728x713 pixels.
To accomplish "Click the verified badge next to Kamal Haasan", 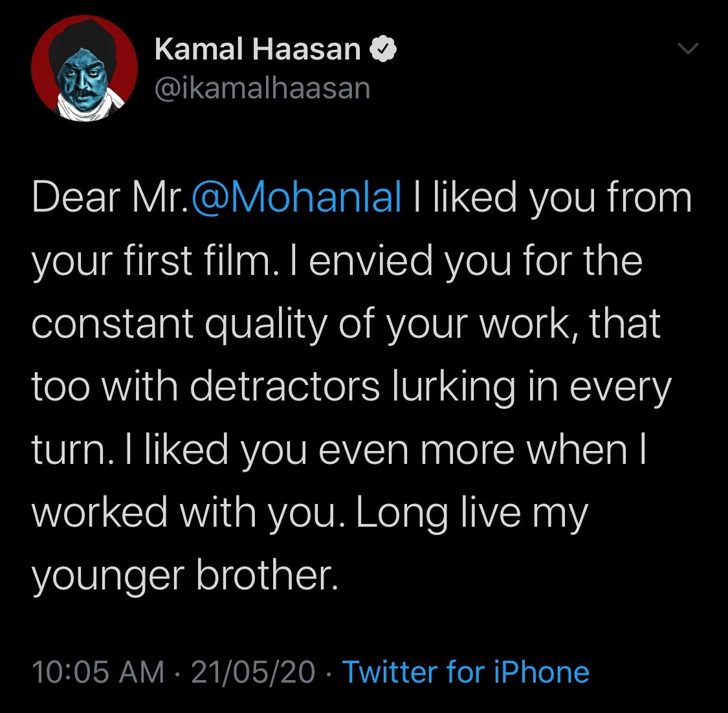I will coord(383,47).
